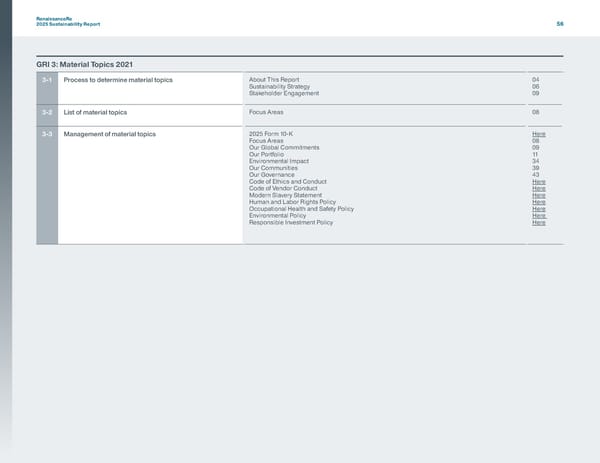Click List of material topics
The width and height of the screenshot is (600, 463).
pos(95,112)
